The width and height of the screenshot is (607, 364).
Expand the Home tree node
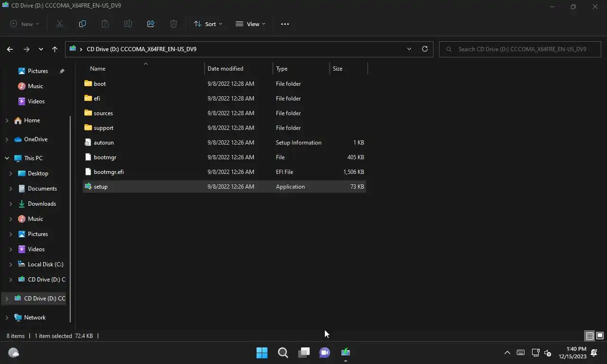[x=7, y=120]
